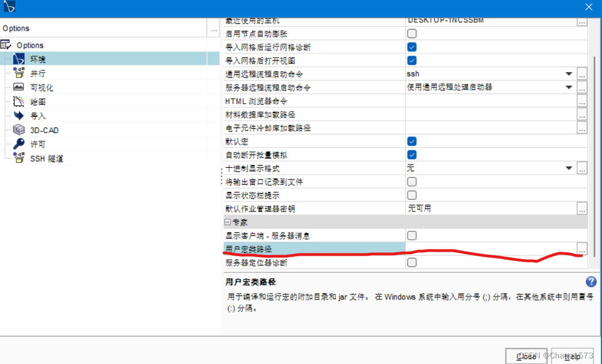Image resolution: width=602 pixels, height=364 pixels.
Task: Select the 可视化 visualization options icon
Action: tap(19, 87)
